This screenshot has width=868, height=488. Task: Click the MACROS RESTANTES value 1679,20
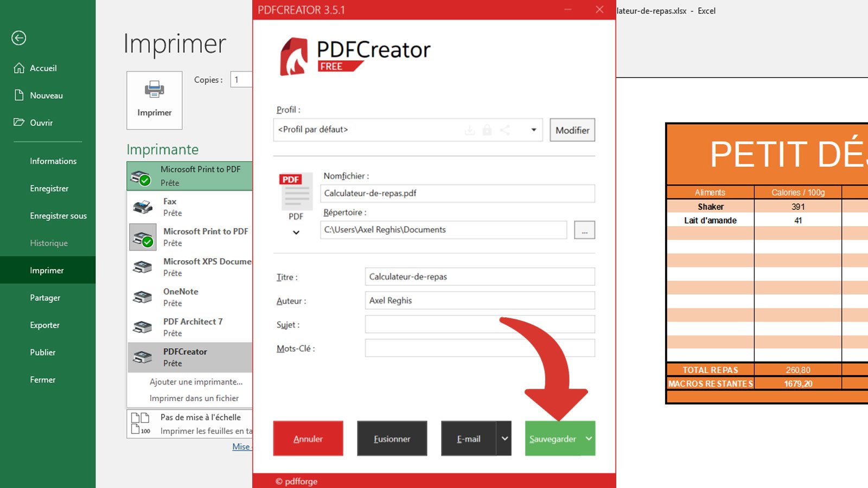click(798, 383)
